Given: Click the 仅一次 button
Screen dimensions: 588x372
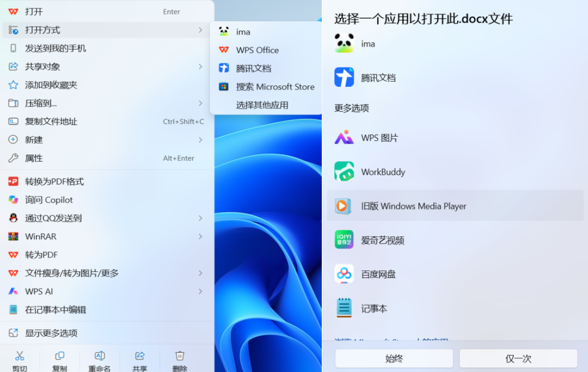Looking at the screenshot, I should 518,358.
